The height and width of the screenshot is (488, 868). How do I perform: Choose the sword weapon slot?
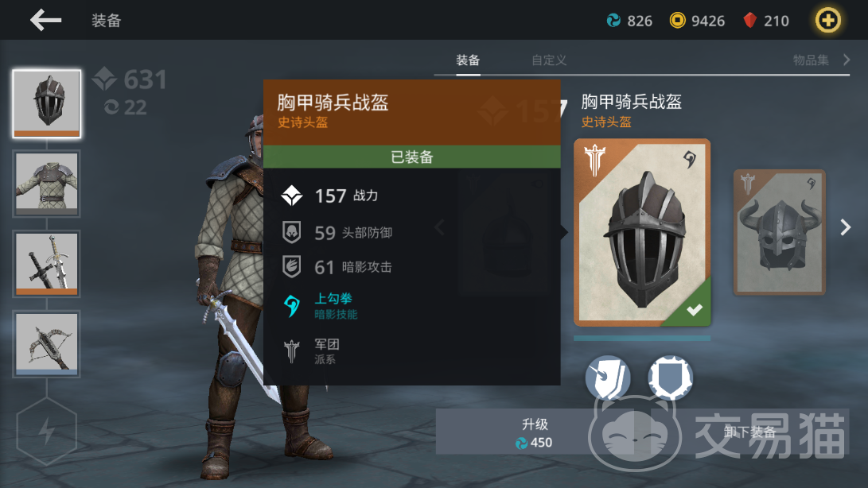[x=46, y=264]
